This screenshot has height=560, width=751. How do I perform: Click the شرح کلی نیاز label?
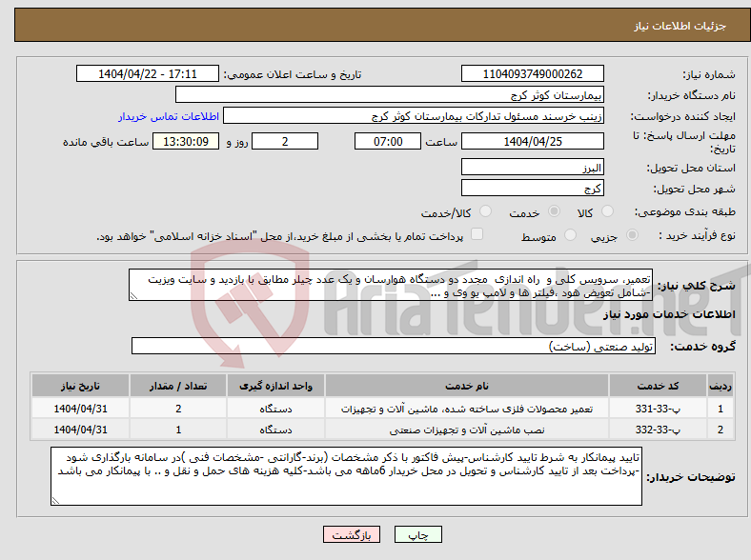coord(696,286)
